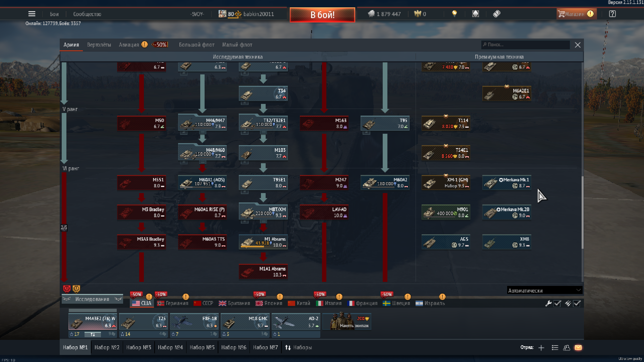Click swap vehicle arrows under M4A3E2 slot
Image resolution: width=644 pixels, height=362 pixels.
93,334
